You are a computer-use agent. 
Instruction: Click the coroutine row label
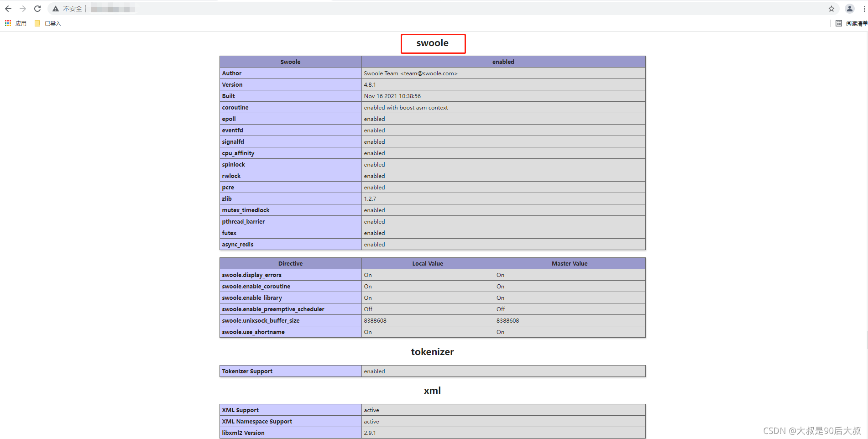(235, 107)
